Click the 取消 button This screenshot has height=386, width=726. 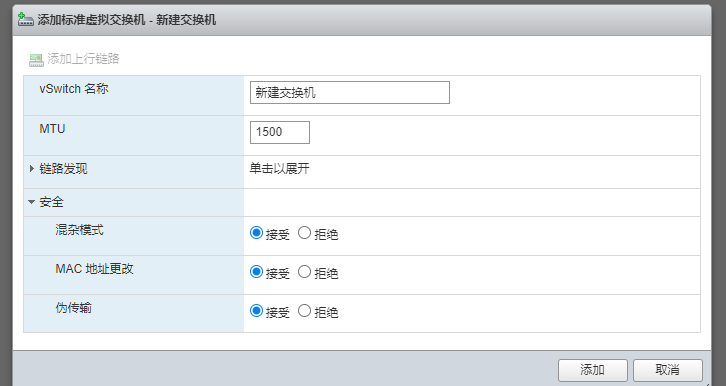coord(668,370)
